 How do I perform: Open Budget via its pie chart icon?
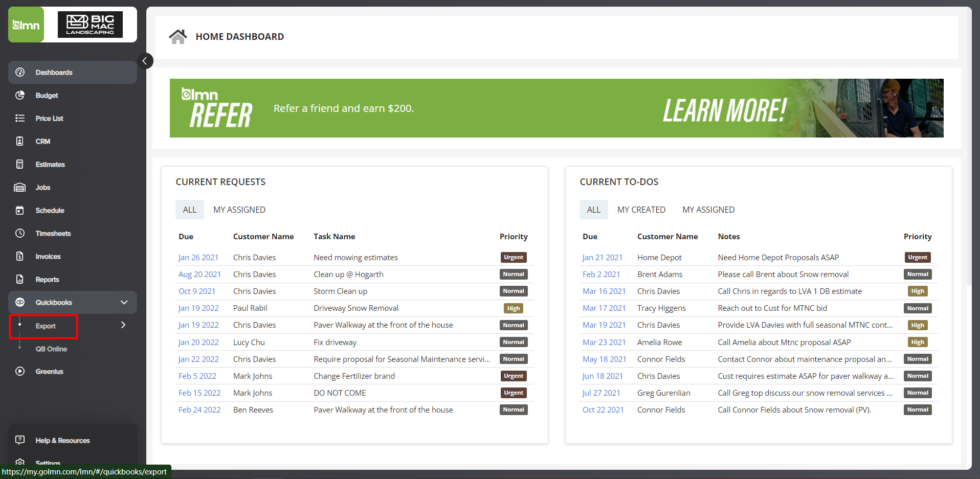click(x=20, y=95)
